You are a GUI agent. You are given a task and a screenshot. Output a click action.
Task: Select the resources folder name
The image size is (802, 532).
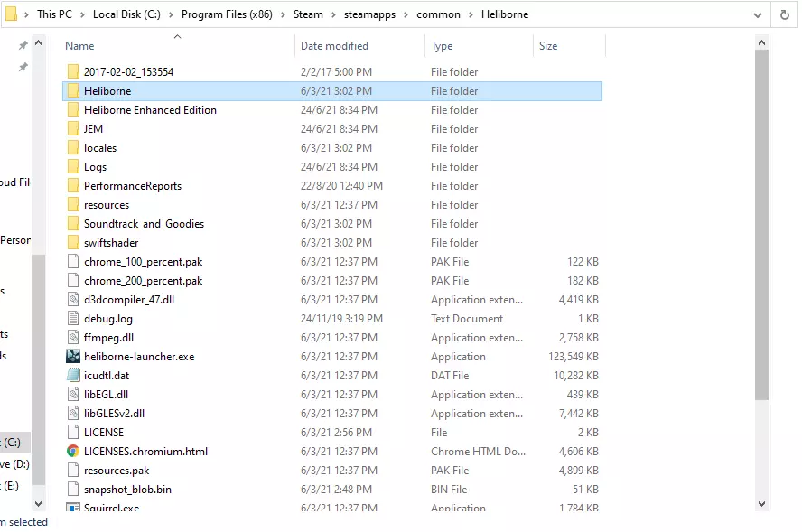point(107,205)
